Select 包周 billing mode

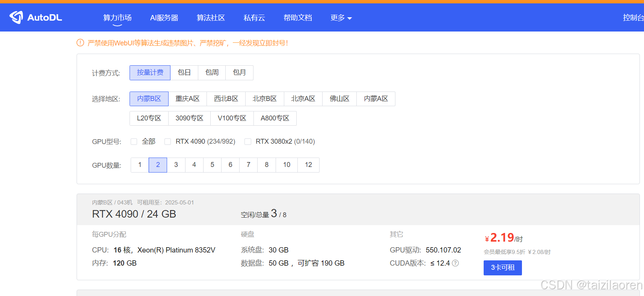pos(212,72)
